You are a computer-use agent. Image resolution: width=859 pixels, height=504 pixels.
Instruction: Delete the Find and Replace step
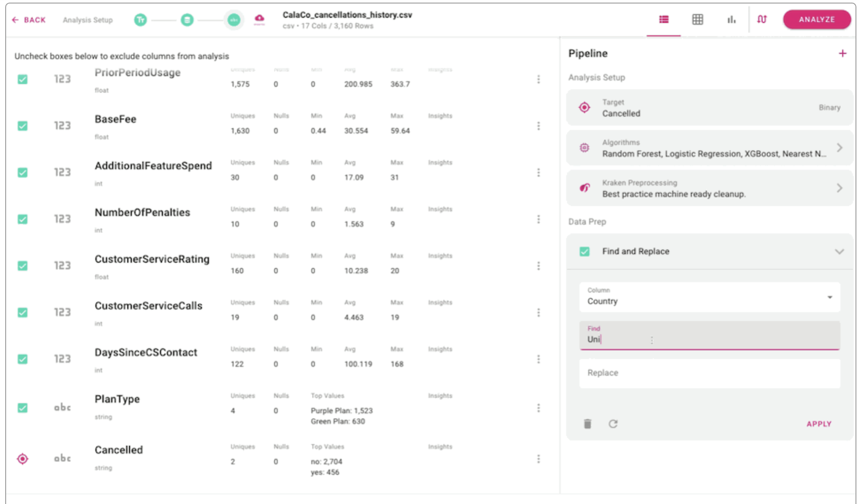pyautogui.click(x=587, y=424)
